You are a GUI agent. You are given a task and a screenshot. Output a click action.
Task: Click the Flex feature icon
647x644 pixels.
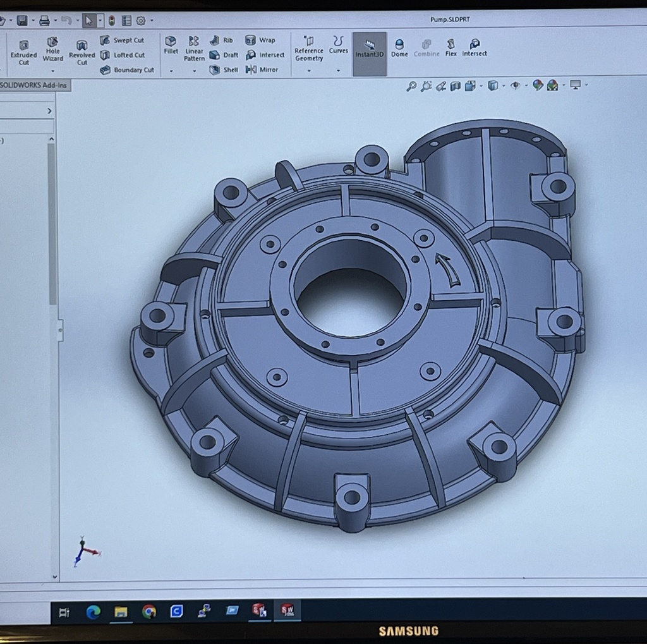[x=450, y=48]
